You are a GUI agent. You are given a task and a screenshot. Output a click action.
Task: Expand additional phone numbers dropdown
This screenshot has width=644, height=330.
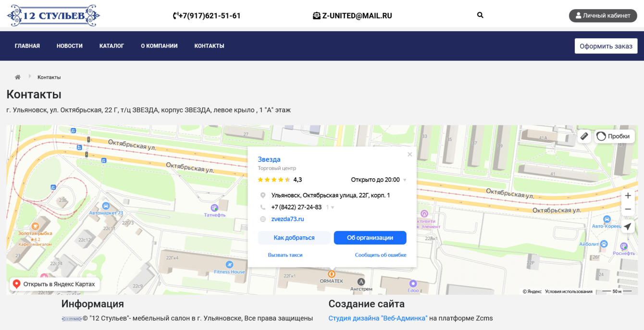330,208
